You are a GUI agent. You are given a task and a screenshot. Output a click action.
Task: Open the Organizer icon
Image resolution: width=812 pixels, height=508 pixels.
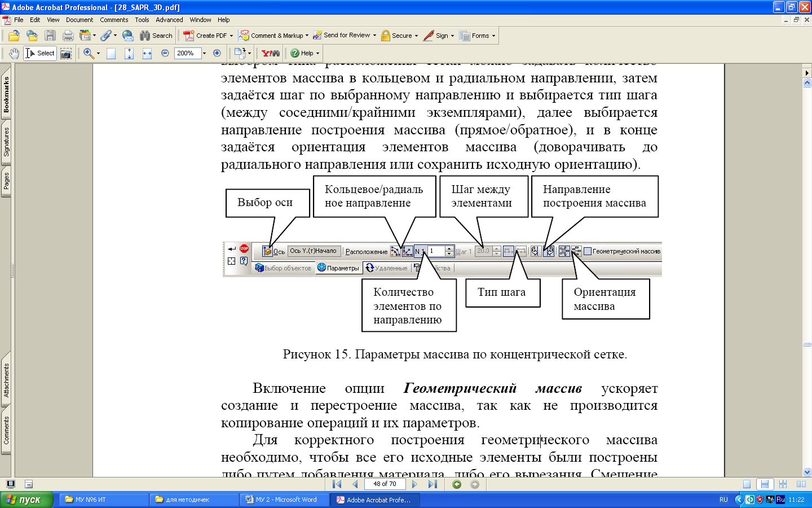click(x=85, y=36)
